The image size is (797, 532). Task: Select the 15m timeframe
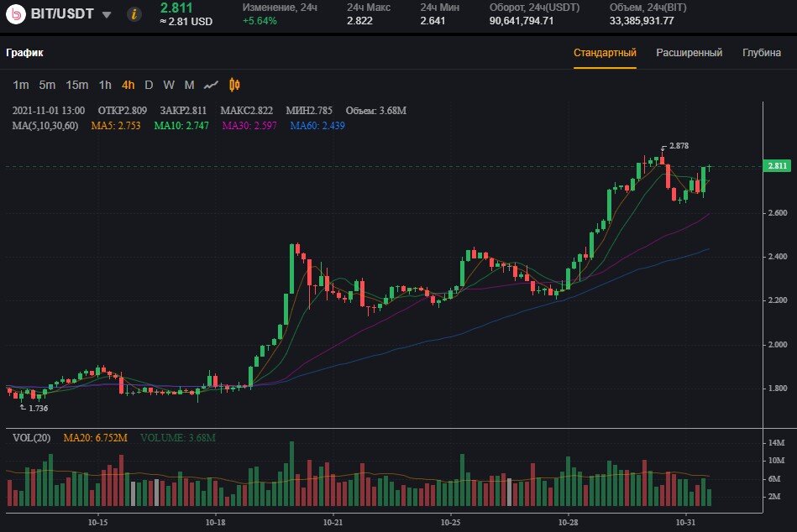[76, 85]
